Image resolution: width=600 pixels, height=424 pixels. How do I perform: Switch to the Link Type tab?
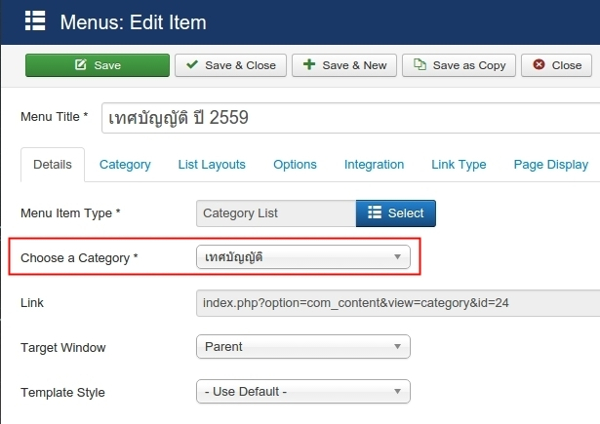459,165
